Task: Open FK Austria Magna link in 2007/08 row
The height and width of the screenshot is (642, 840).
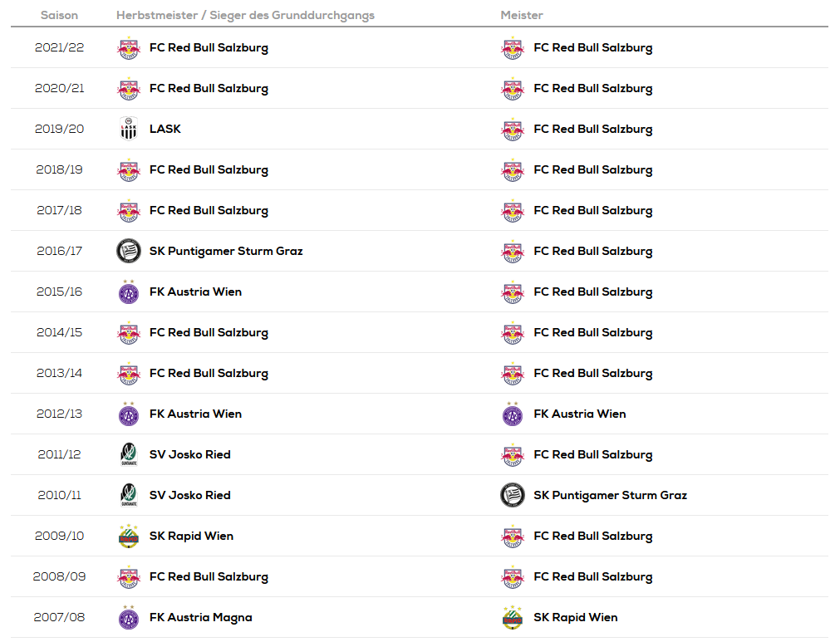Action: pyautogui.click(x=201, y=618)
